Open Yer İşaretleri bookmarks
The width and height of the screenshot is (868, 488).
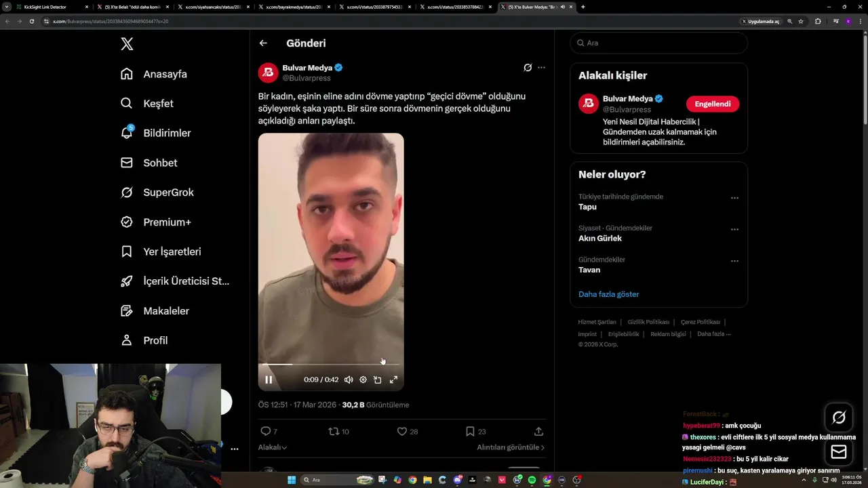click(x=161, y=251)
